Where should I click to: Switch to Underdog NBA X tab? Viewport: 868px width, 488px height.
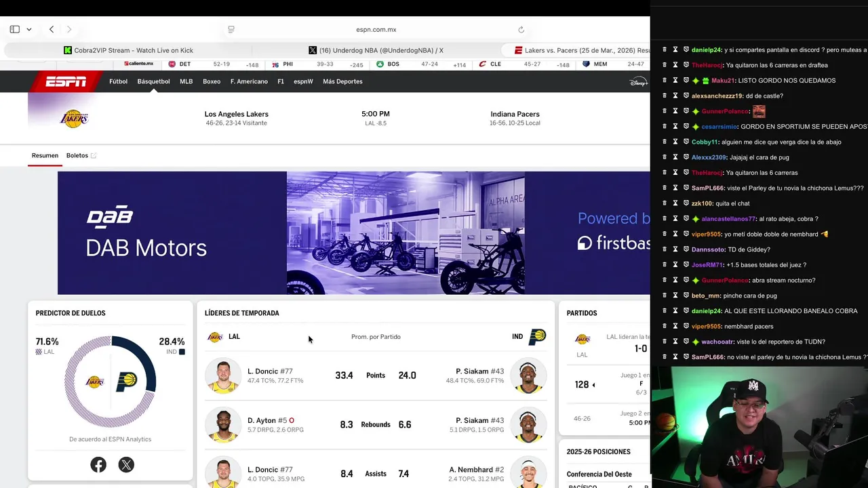pos(375,50)
